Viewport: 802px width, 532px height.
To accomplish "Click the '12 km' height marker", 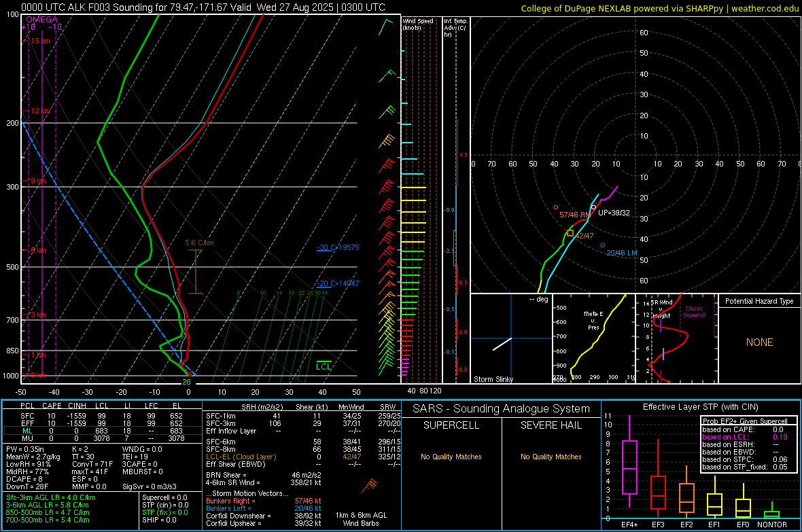I will [40, 111].
